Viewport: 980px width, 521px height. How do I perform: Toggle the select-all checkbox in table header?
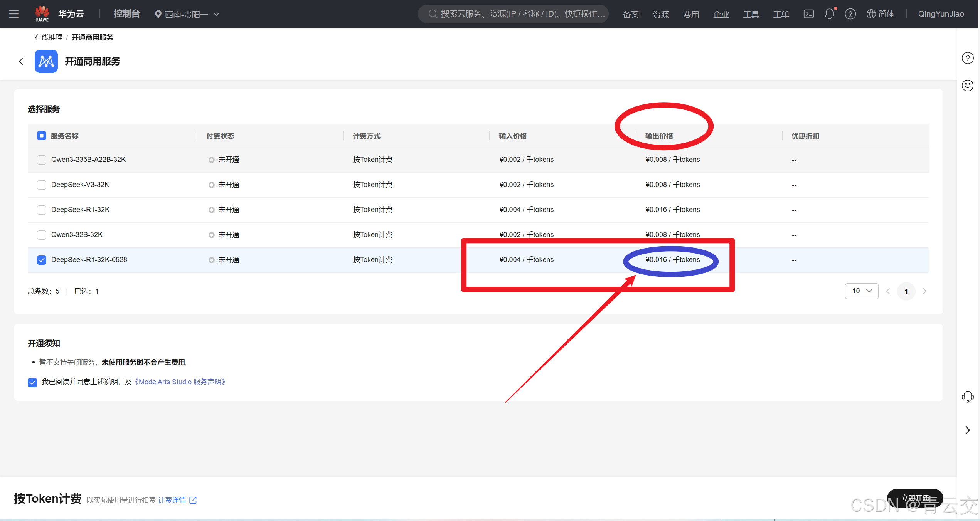[x=42, y=136]
